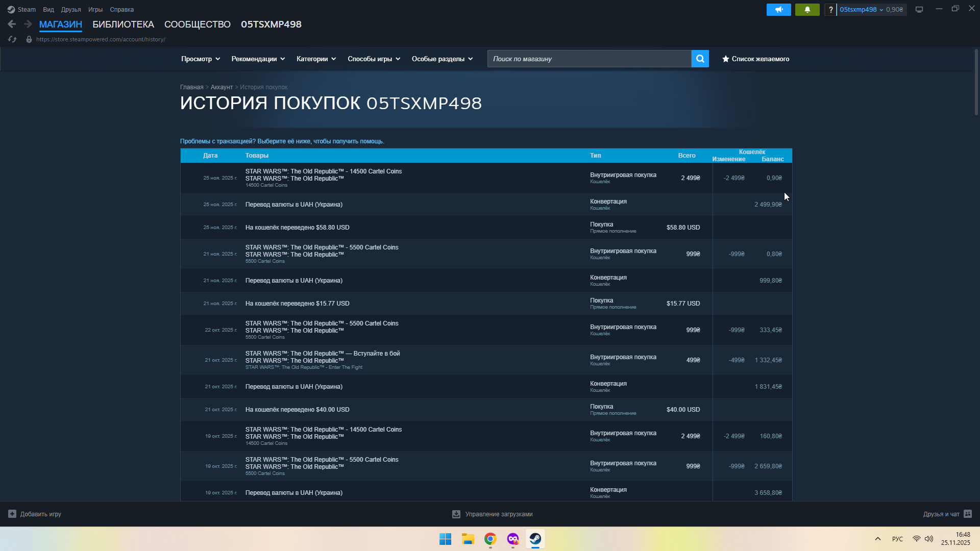Click the browser back arrow
Screen dimensions: 980x551
(12, 24)
